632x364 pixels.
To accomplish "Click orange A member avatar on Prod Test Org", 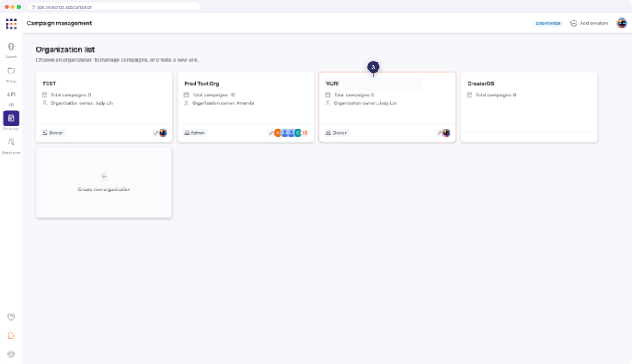I will [277, 133].
